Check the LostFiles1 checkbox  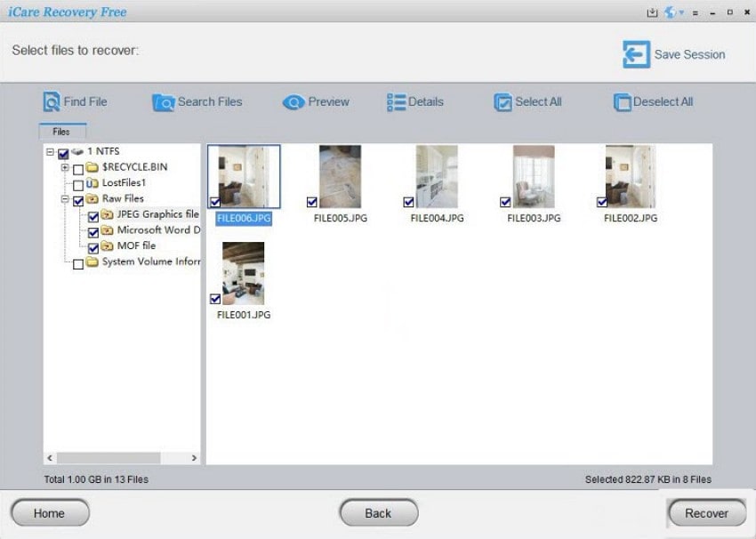pos(78,185)
